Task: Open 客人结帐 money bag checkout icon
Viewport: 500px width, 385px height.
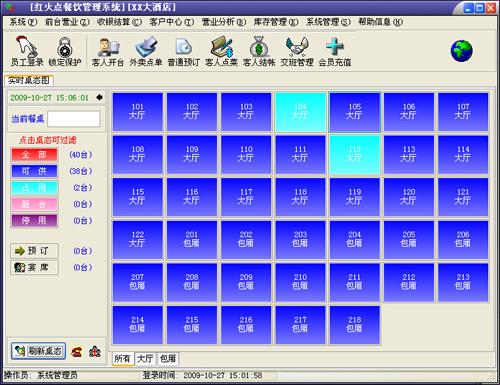Action: pos(259,50)
